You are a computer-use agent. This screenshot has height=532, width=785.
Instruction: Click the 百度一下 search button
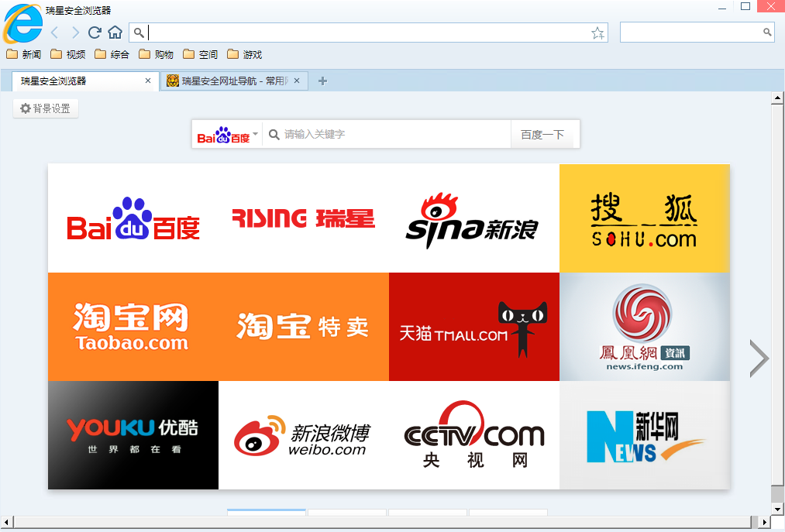(x=545, y=134)
